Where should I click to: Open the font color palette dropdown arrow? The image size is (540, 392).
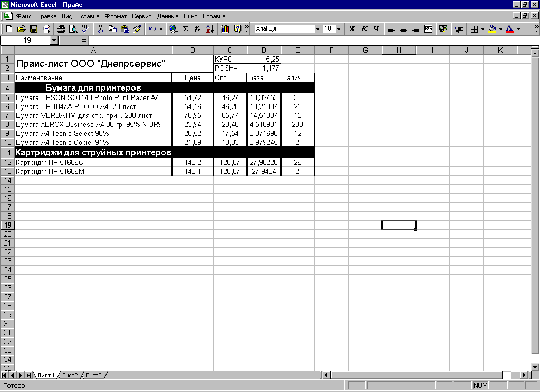tap(518, 29)
